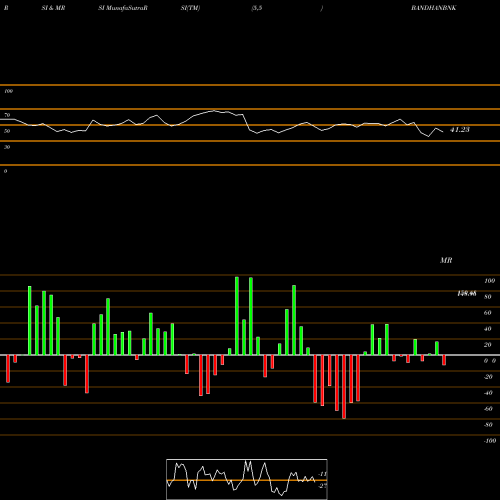
Task: Click the RSI axis label 70
Action: (7, 115)
